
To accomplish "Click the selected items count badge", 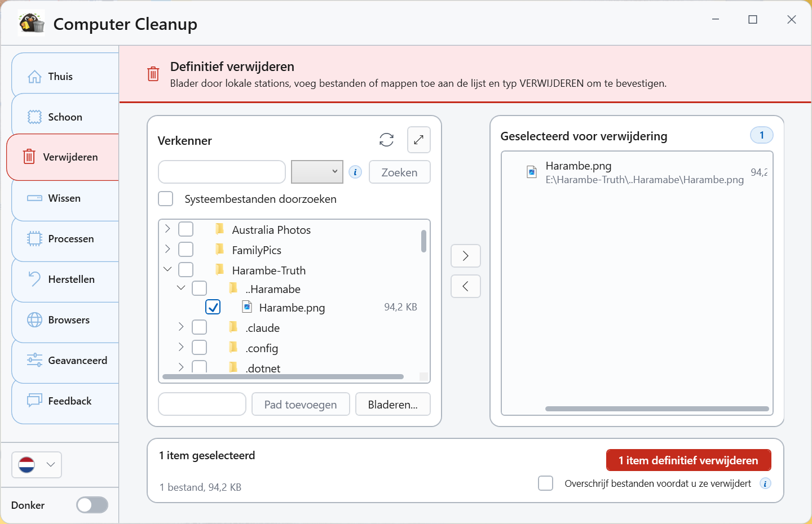I will coord(762,135).
